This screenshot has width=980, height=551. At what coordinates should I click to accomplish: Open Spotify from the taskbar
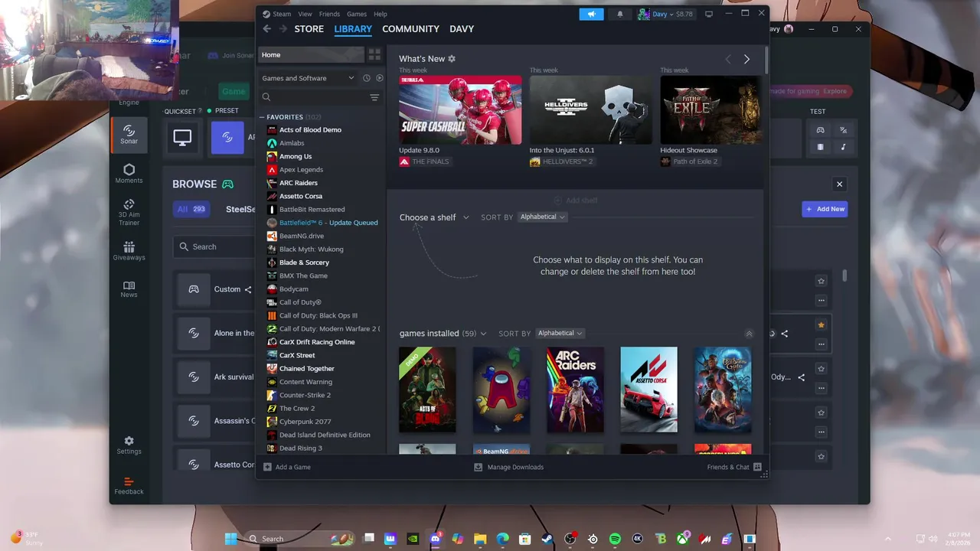(615, 539)
